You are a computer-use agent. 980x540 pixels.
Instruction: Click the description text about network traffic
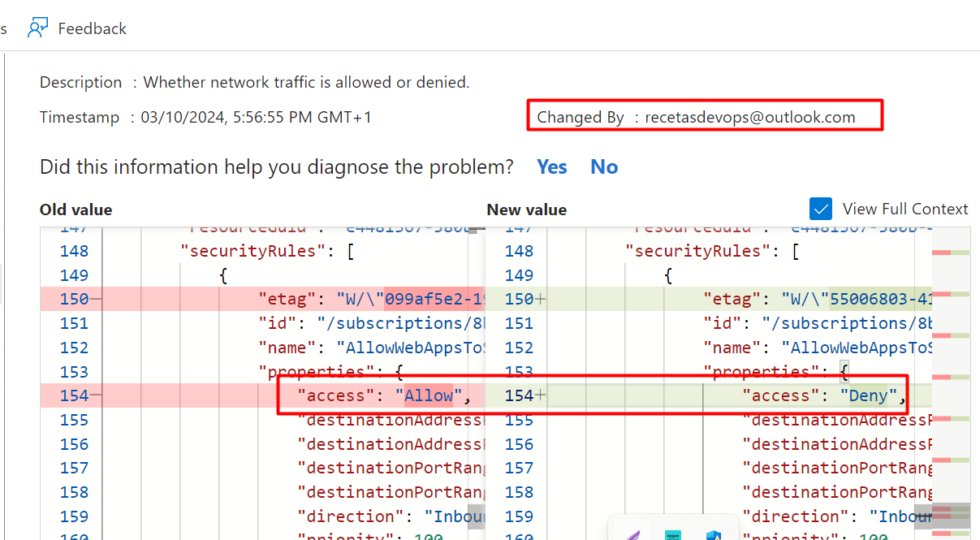coord(307,82)
